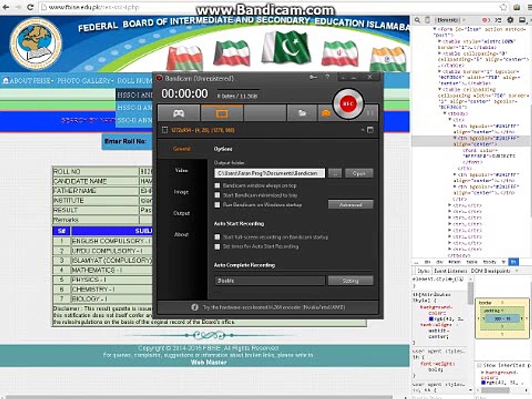
Task: Enable Start Bandicam minimized to tray
Action: click(x=217, y=196)
